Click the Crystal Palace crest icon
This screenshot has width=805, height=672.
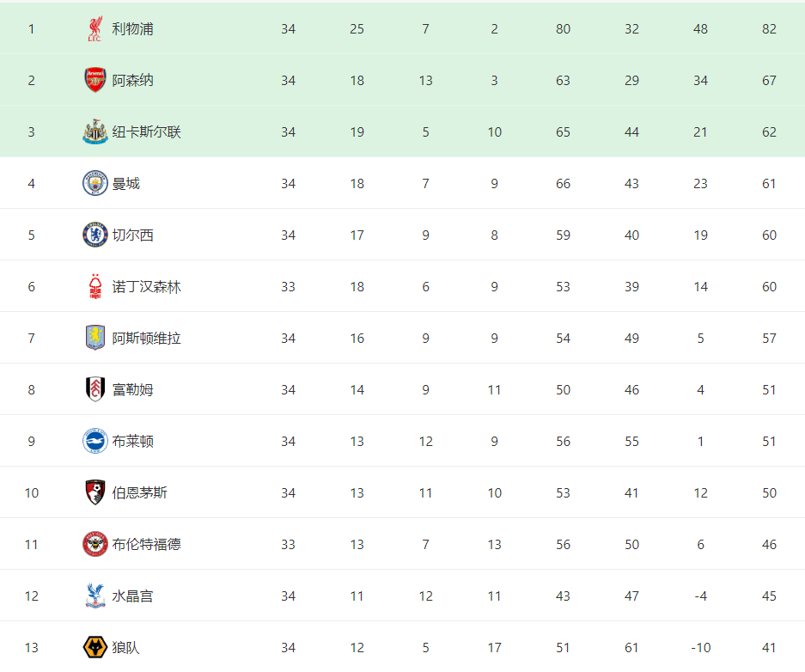click(x=95, y=596)
